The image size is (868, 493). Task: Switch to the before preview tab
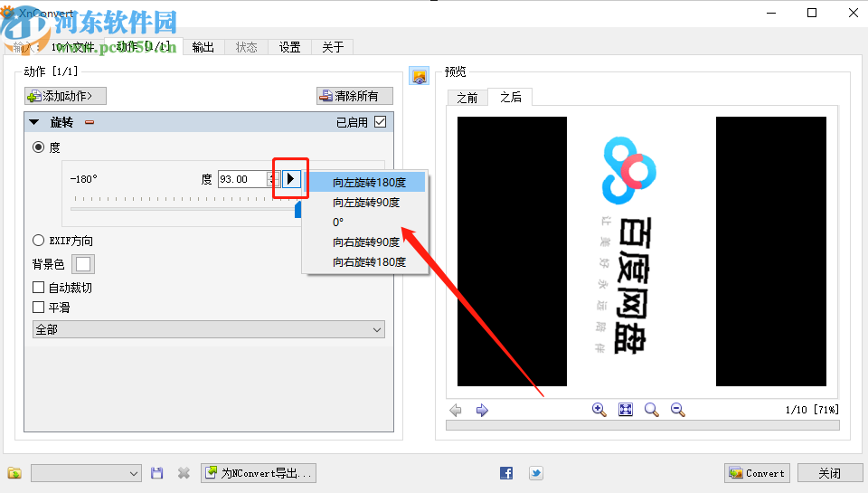click(467, 98)
